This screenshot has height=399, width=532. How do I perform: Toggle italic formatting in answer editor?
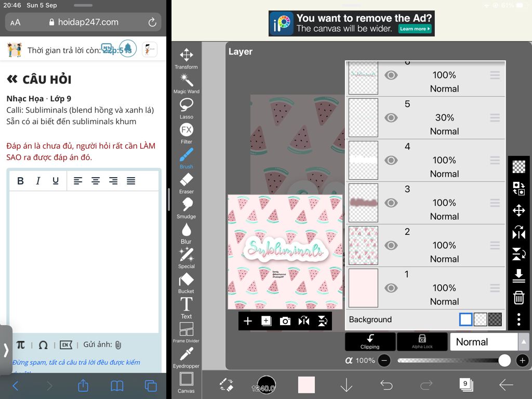(x=38, y=181)
